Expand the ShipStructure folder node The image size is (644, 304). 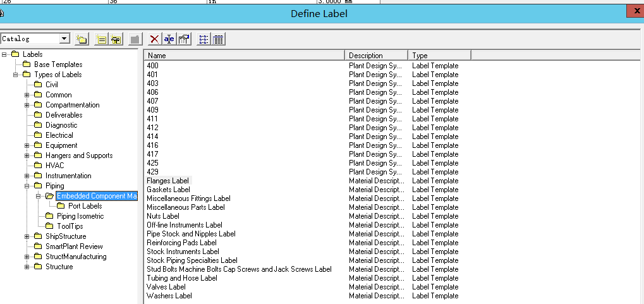[x=27, y=236]
